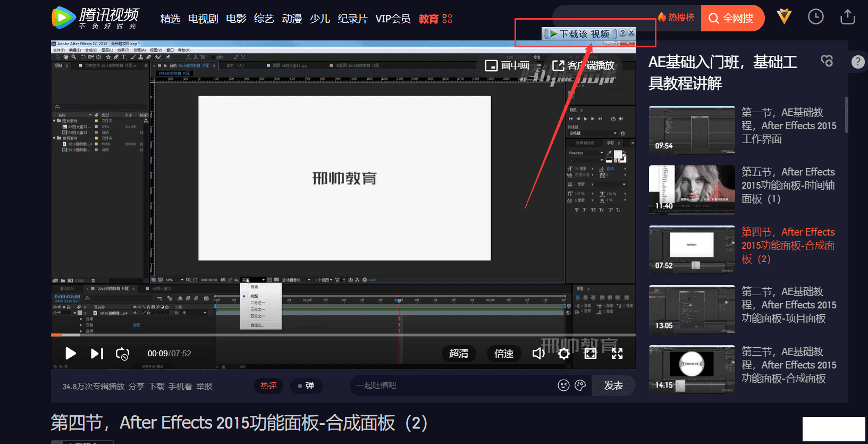Viewport: 868px width, 444px height.
Task: Enable 画中画 picture-in-picture mode
Action: (x=507, y=65)
